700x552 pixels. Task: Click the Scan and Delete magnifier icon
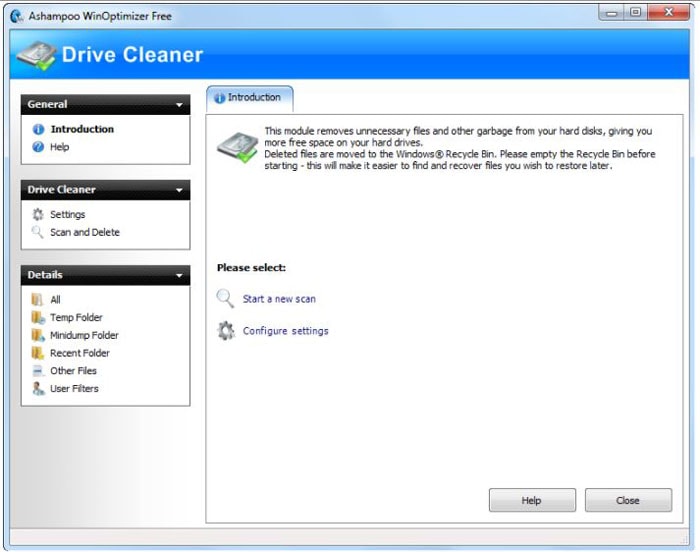(x=38, y=232)
